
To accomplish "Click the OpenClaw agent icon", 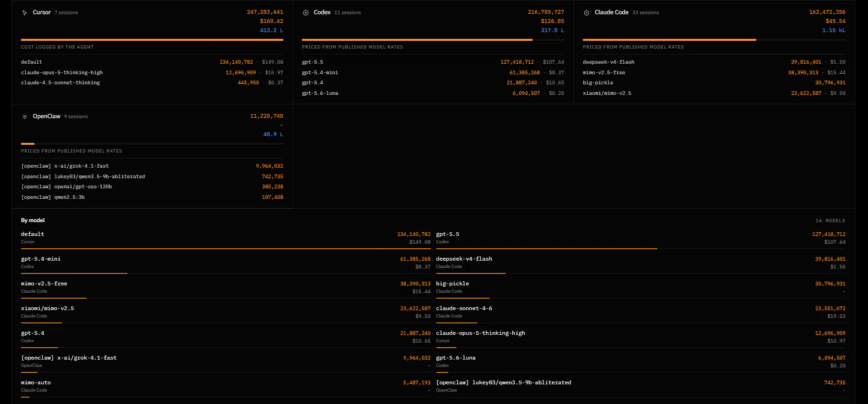I will 25,117.
